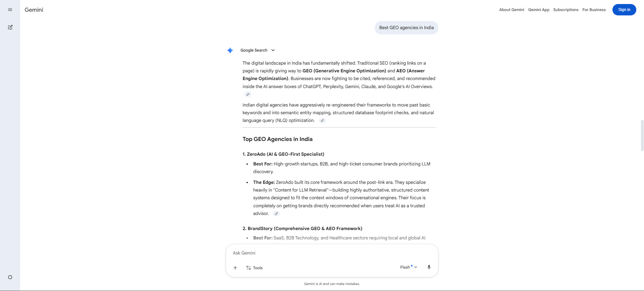This screenshot has height=291, width=644.
Task: Click the blue Gemini sparkle icon
Action: tap(230, 50)
